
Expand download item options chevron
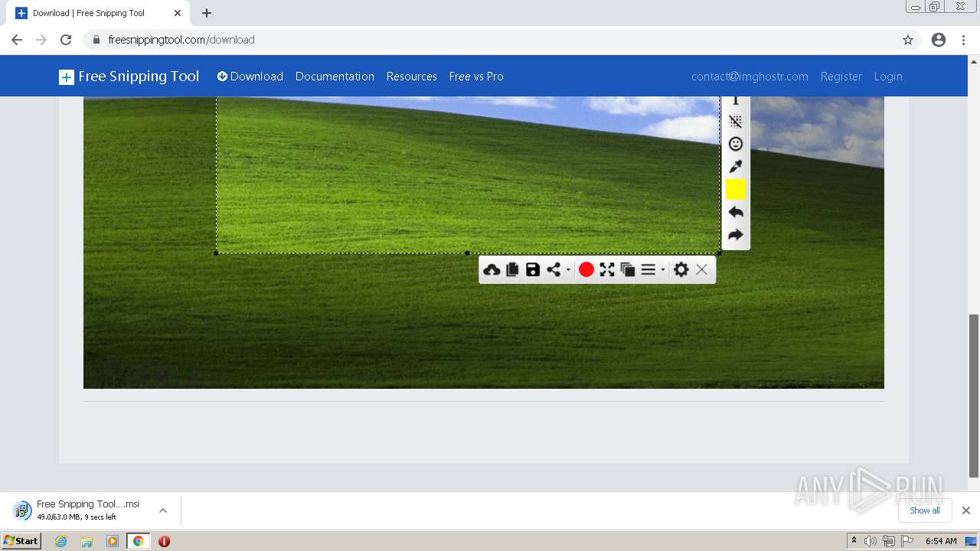pyautogui.click(x=162, y=510)
